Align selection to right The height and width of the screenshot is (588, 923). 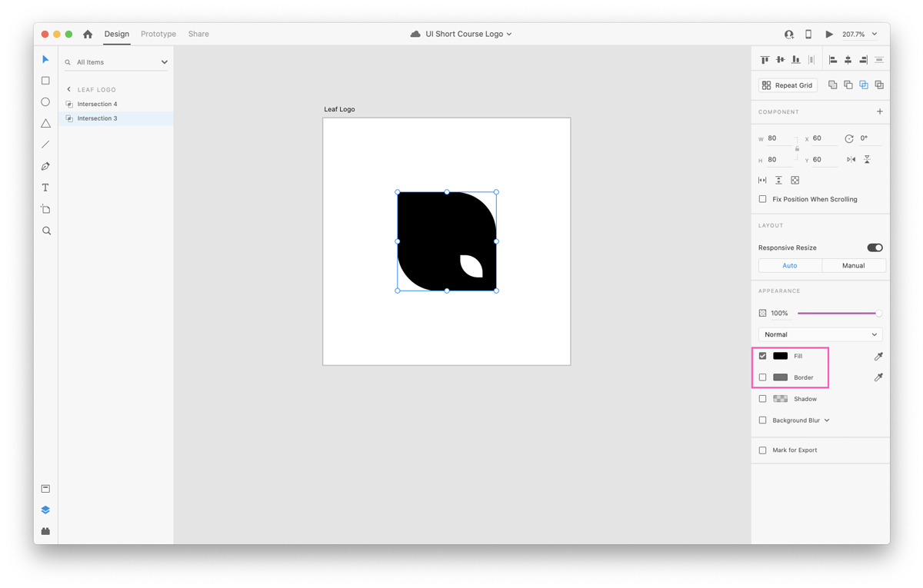click(x=864, y=59)
